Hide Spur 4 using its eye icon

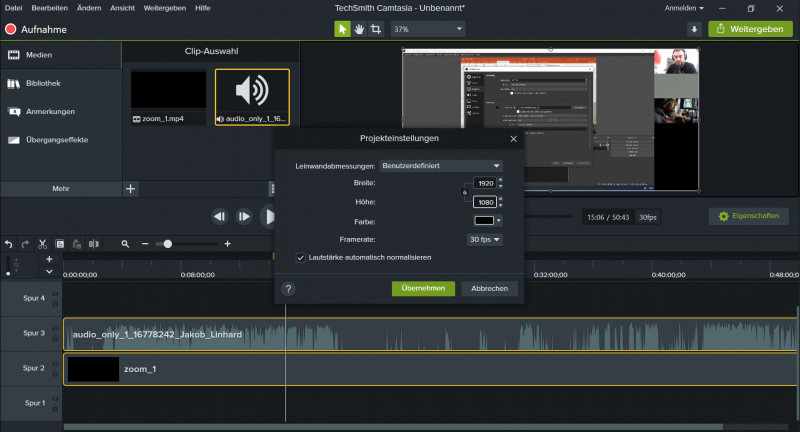[55, 294]
